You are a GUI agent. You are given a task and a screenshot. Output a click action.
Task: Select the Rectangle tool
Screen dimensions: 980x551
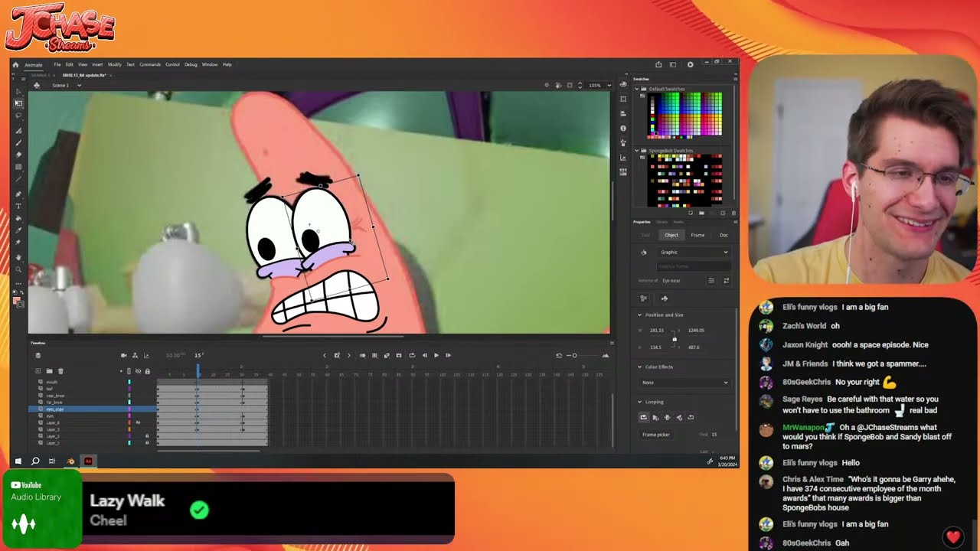tap(18, 167)
